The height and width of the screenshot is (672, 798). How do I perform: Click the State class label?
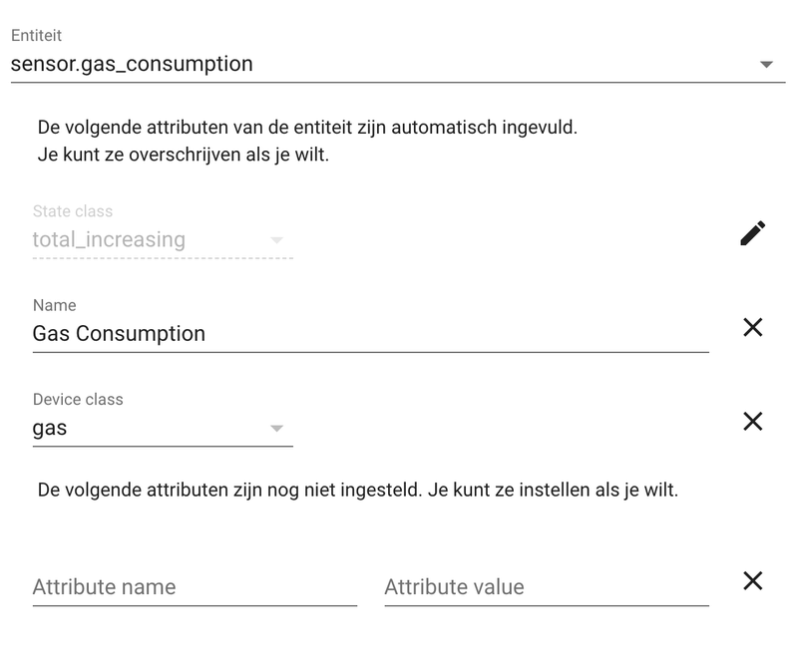[73, 211]
